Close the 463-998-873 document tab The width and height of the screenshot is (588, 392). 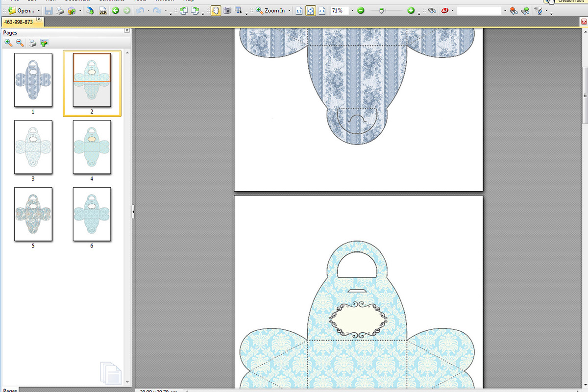tap(39, 20)
